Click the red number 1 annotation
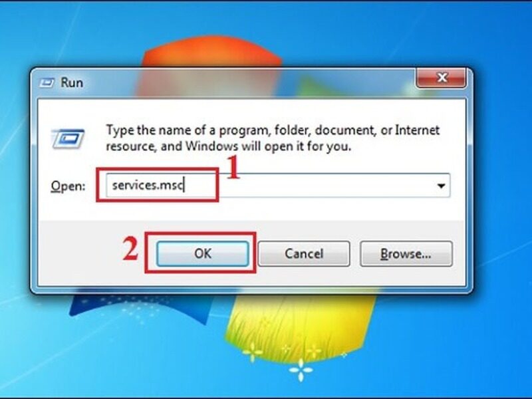This screenshot has height=399, width=532. tap(233, 167)
